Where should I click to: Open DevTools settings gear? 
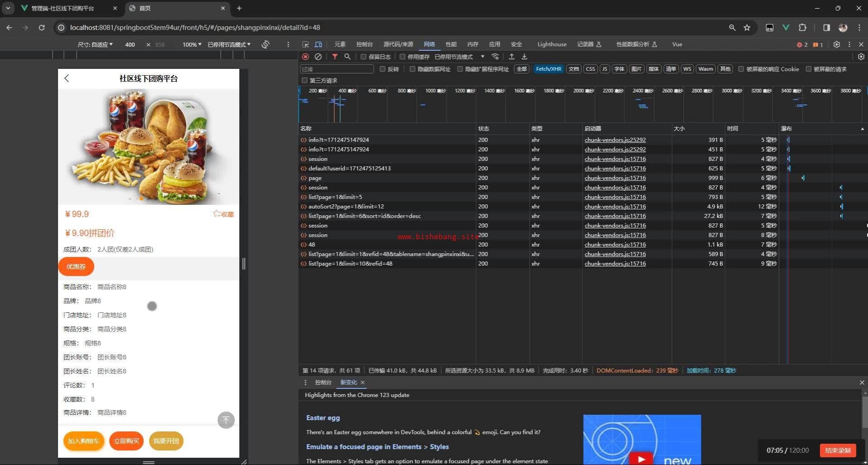(x=836, y=44)
